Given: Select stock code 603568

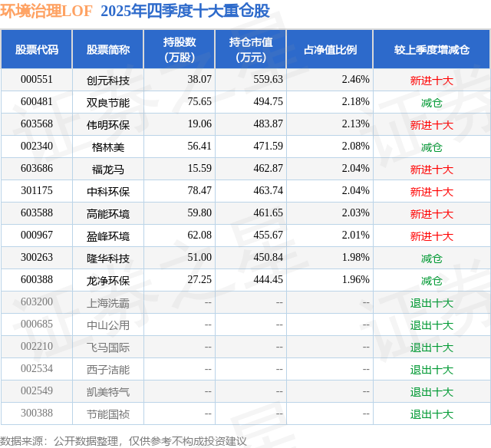Looking at the screenshot, I should 37,124.
